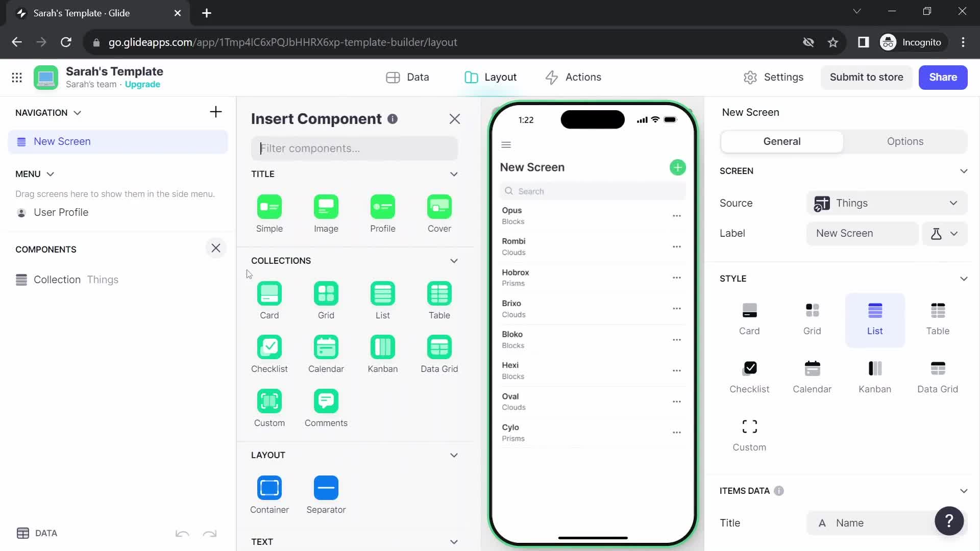Viewport: 980px width, 551px height.
Task: Collapse the Text components section
Action: (x=454, y=542)
